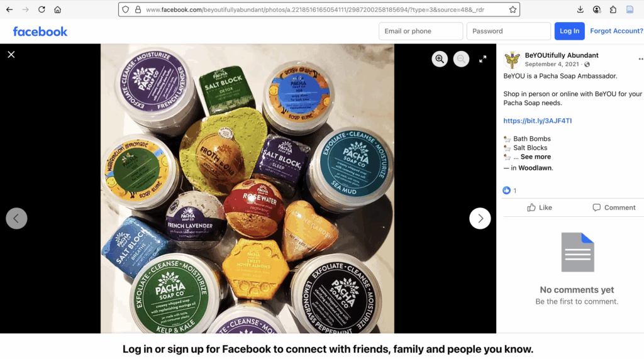Close the photo viewer
The width and height of the screenshot is (644, 359).
[11, 55]
